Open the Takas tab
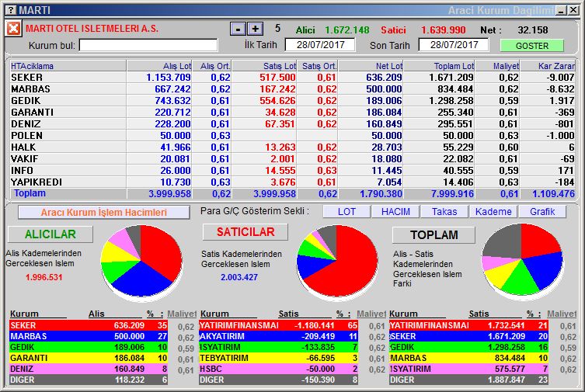Screen dimensions: 585x392 coord(444,212)
